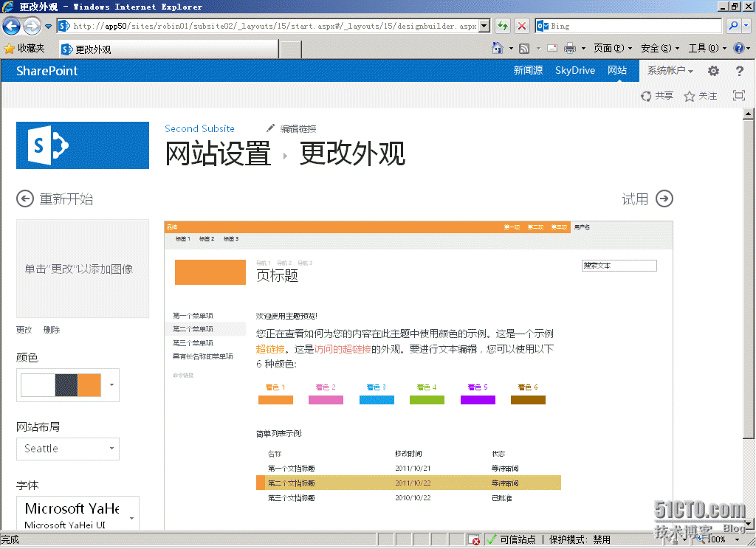Click the red Stop loading icon
The height and width of the screenshot is (549, 756).
[522, 26]
